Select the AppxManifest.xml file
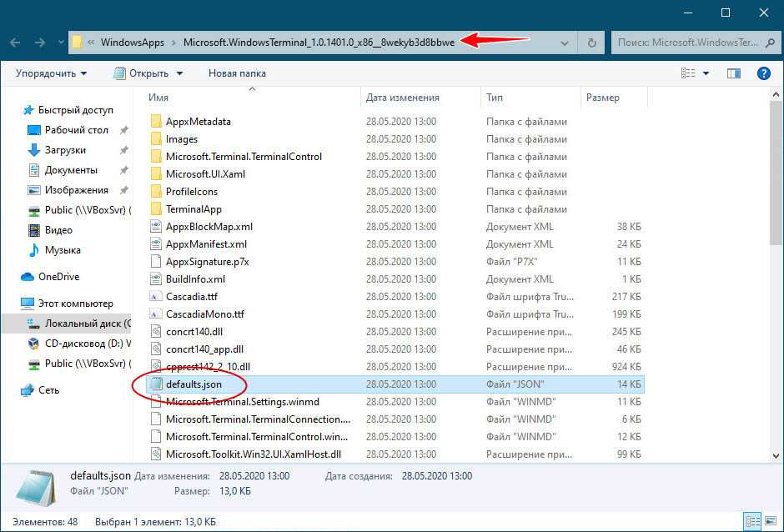Image resolution: width=784 pixels, height=532 pixels. (x=206, y=244)
